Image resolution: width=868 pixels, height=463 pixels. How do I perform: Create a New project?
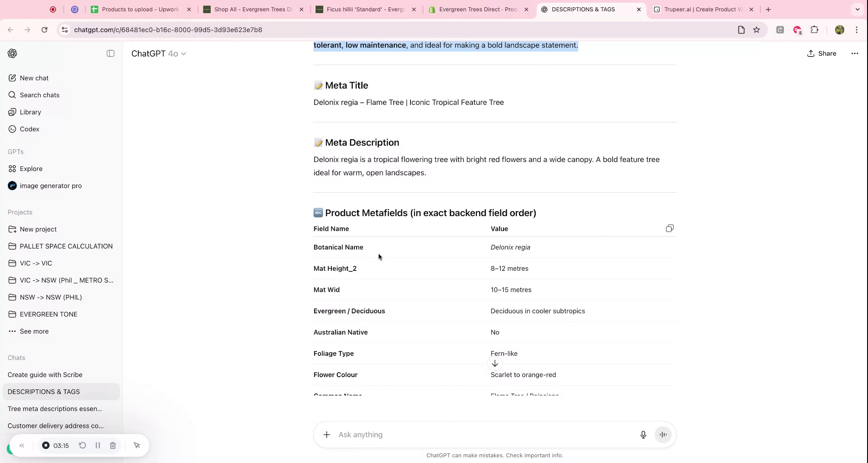point(38,229)
